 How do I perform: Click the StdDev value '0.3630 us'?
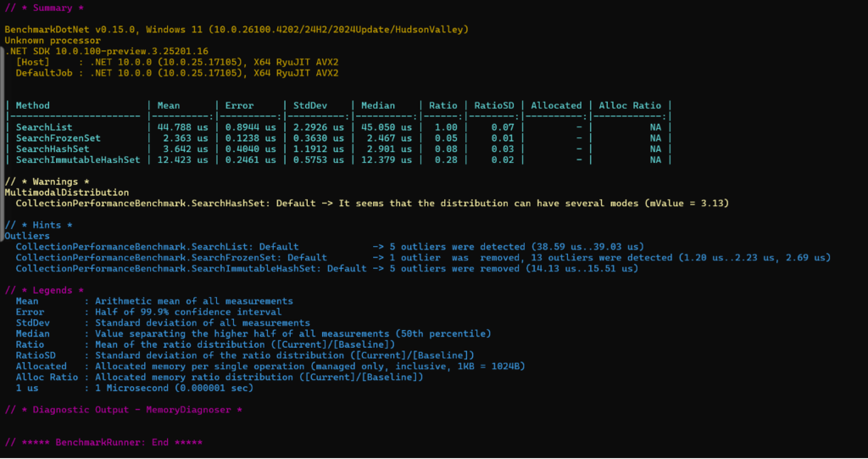(319, 138)
